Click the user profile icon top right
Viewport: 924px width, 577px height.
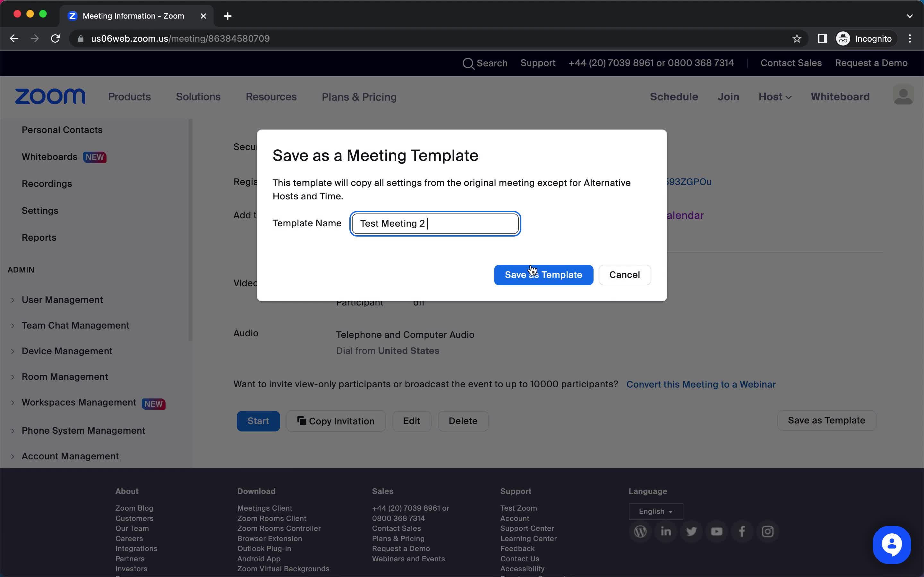tap(903, 96)
